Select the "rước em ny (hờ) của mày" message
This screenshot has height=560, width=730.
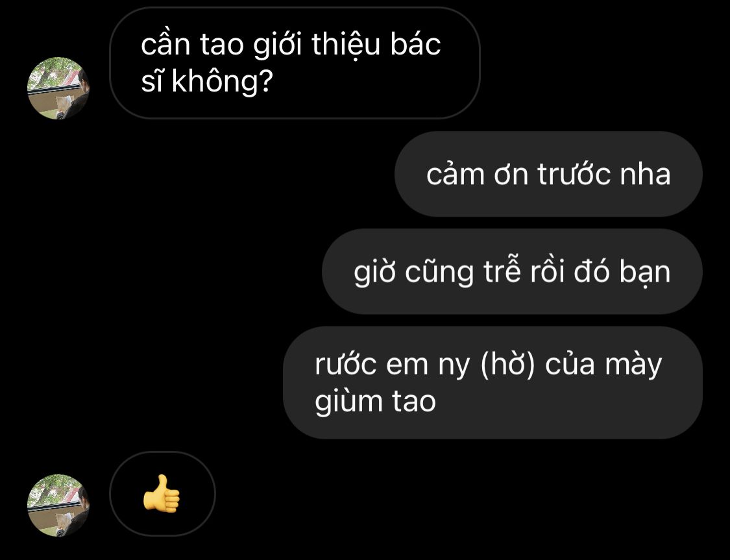click(x=493, y=383)
